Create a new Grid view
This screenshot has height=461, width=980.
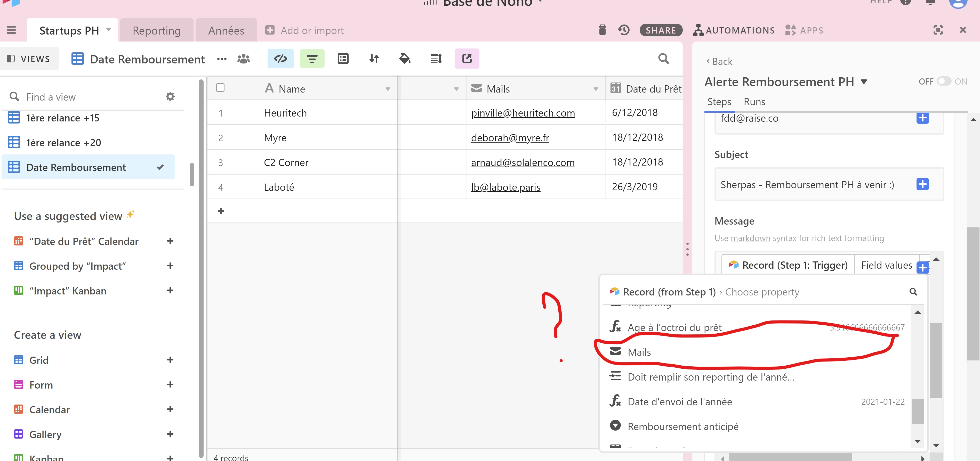[x=170, y=359]
